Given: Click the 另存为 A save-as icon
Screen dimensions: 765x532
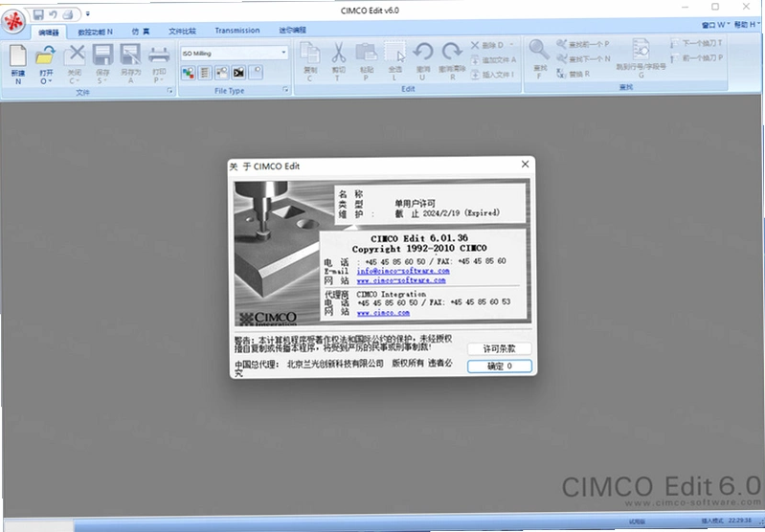Looking at the screenshot, I should pyautogui.click(x=131, y=55).
